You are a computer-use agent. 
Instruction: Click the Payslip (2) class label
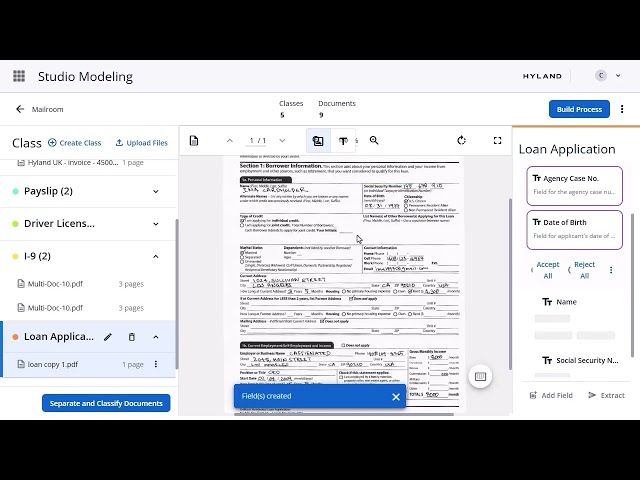pos(48,191)
